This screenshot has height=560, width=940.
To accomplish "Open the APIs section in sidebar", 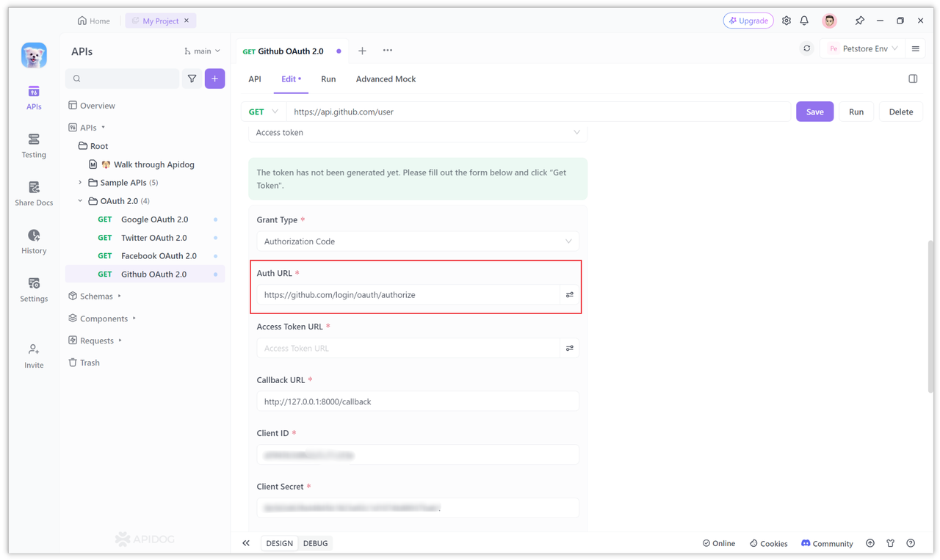I will [x=34, y=98].
